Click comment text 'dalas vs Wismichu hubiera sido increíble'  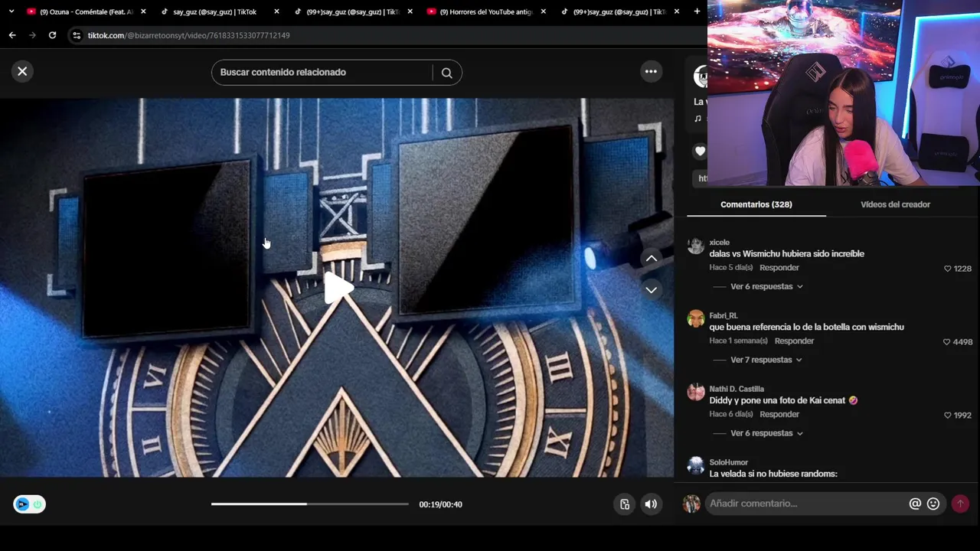click(x=786, y=254)
